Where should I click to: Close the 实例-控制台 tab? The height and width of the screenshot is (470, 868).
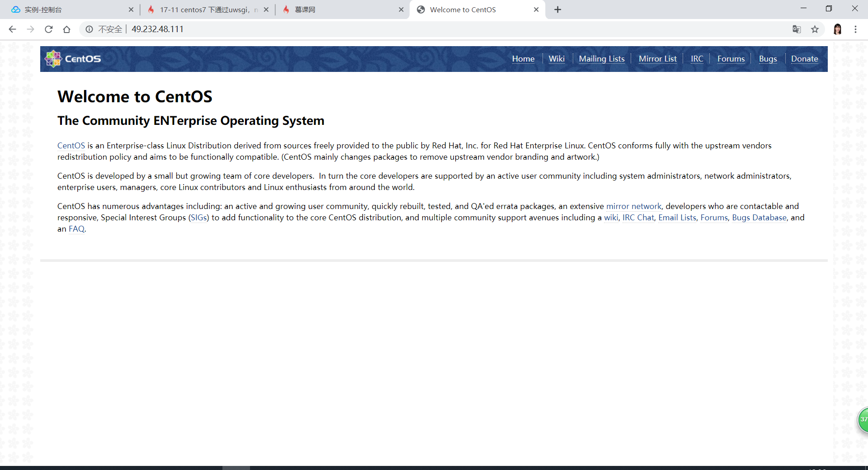131,9
